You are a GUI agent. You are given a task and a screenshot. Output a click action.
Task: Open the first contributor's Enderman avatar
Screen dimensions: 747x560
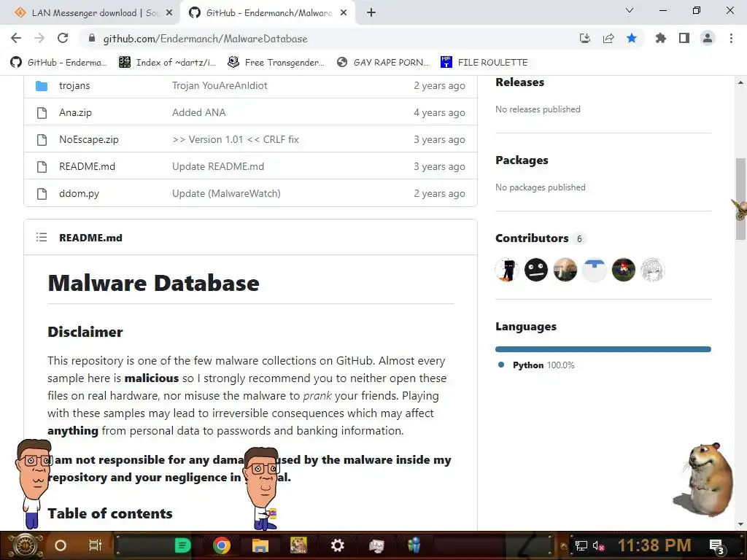pos(507,270)
